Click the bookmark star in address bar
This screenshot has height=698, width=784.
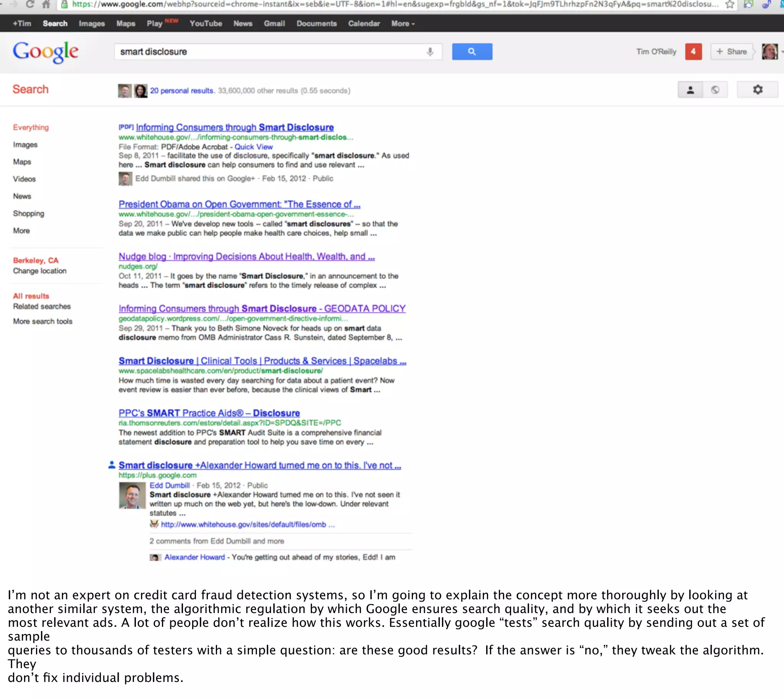click(x=730, y=5)
